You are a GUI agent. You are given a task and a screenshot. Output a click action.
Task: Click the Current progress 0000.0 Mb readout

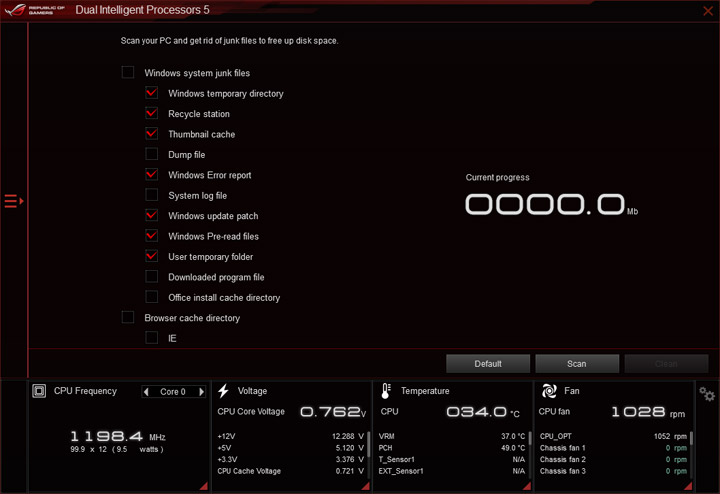coord(551,204)
